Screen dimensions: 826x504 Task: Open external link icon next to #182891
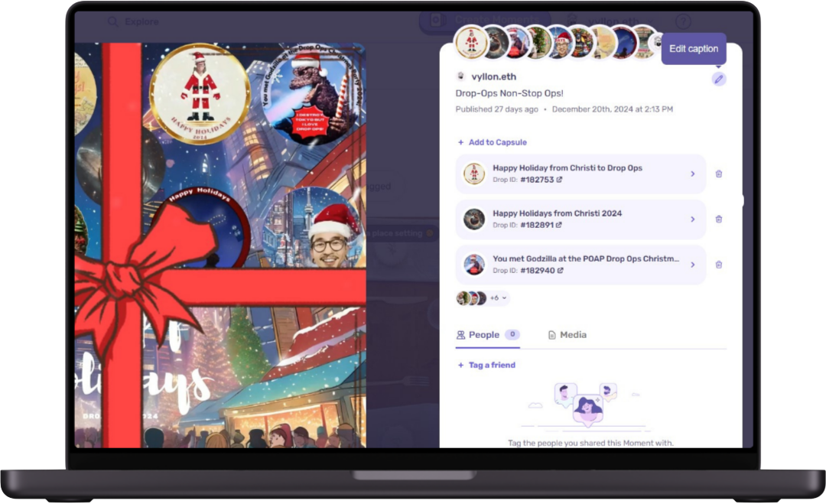coord(559,225)
